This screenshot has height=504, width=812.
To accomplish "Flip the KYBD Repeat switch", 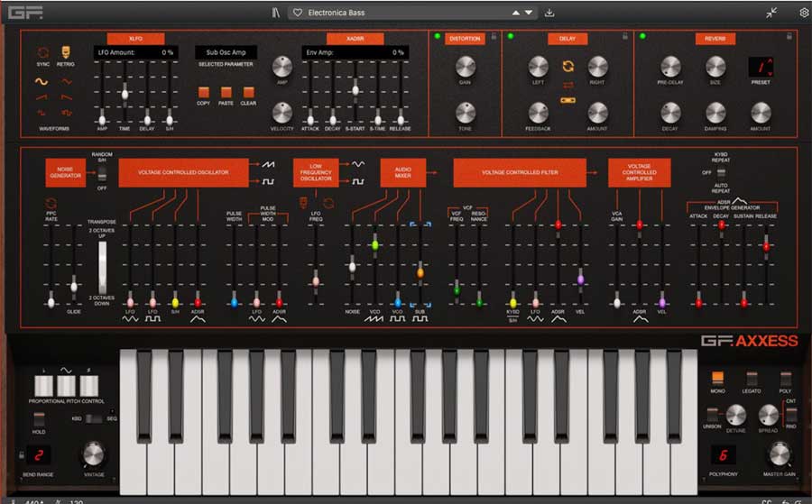I will pos(721,172).
